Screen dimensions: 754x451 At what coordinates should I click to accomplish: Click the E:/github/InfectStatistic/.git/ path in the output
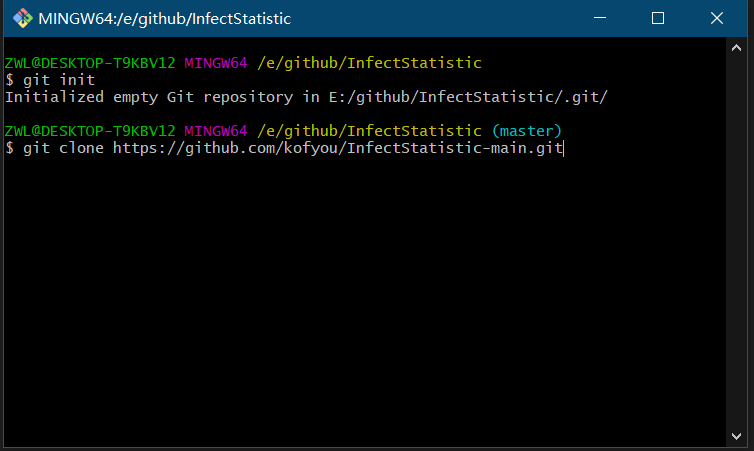point(468,97)
